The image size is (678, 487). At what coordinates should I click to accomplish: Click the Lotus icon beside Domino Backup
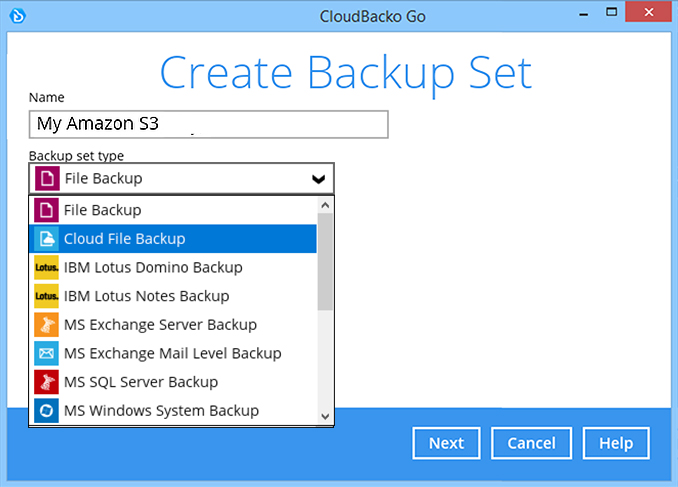(46, 267)
